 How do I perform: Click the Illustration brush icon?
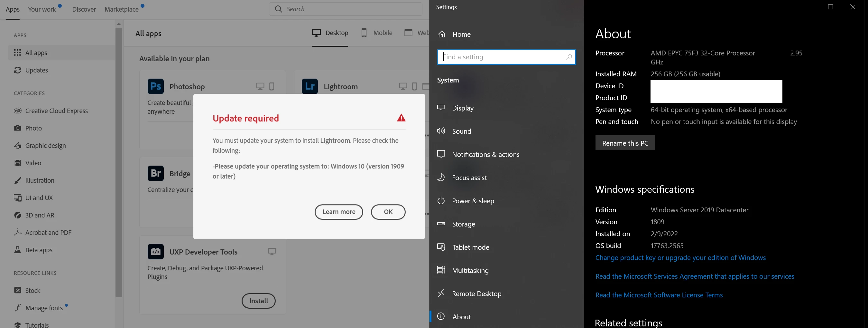pos(17,180)
